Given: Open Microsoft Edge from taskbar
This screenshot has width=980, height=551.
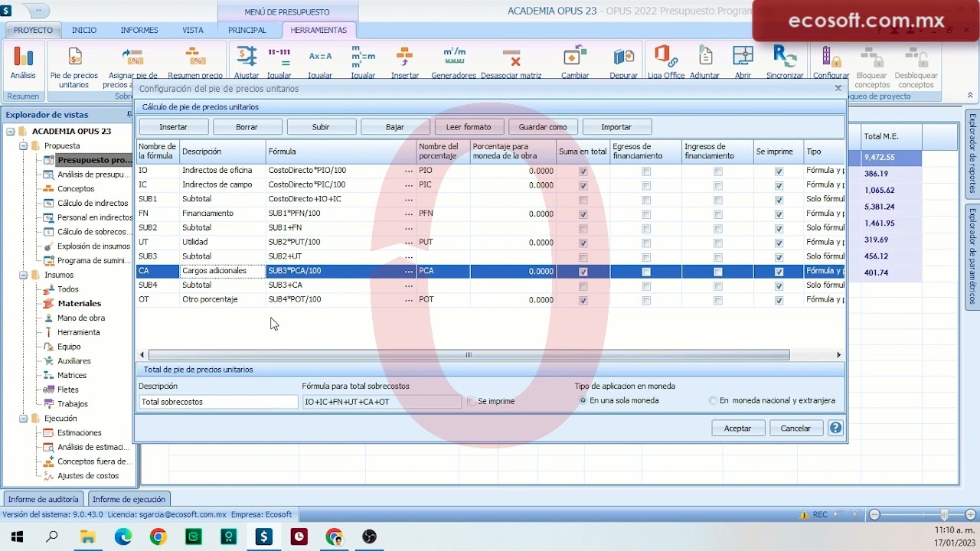Looking at the screenshot, I should click(123, 537).
